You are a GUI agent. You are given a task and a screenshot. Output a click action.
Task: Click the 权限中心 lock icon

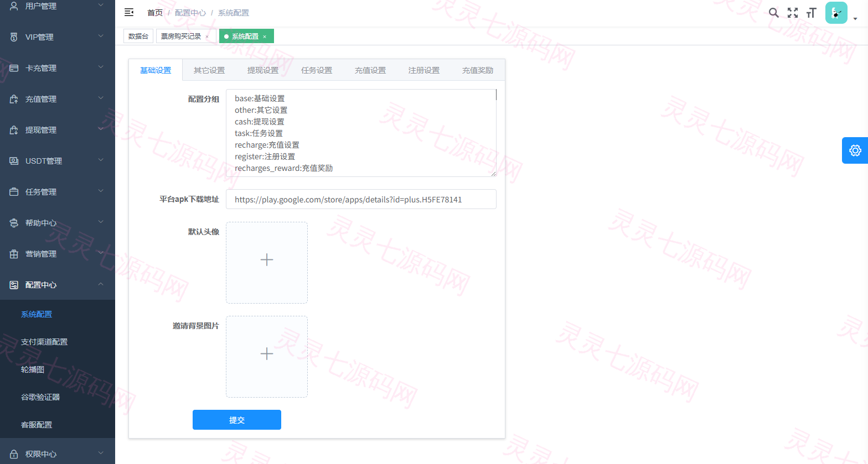[14, 454]
